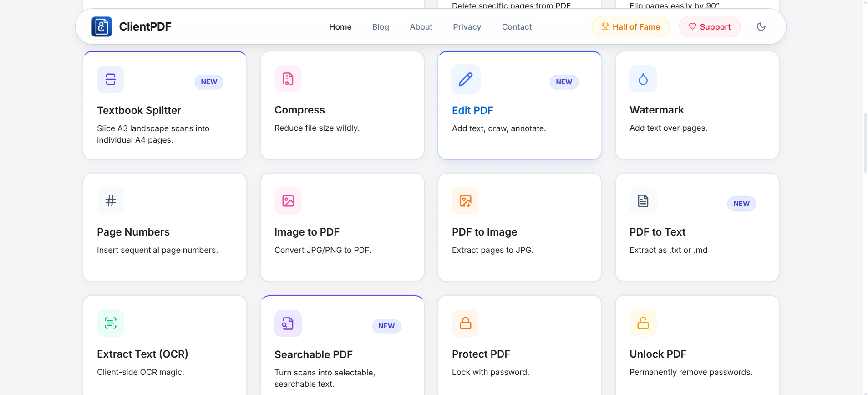This screenshot has height=395, width=868.
Task: Click NEW badge on Searchable PDF card
Action: (x=386, y=326)
